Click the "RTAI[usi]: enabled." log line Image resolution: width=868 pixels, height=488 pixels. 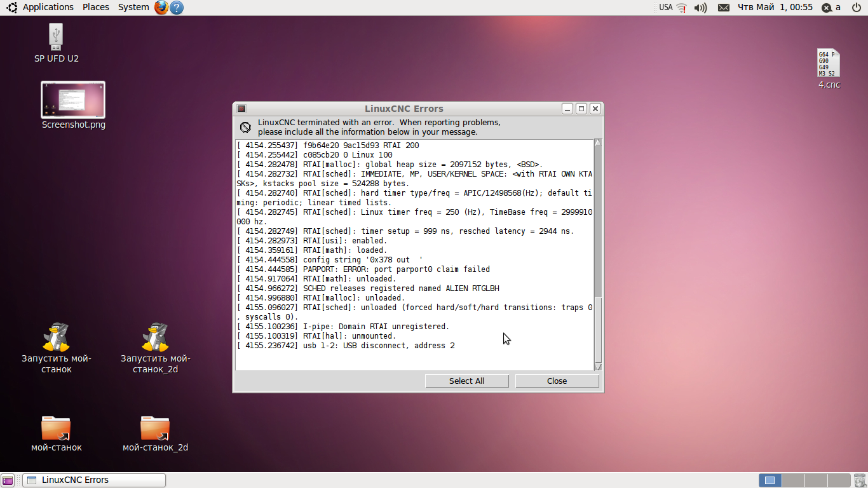(x=345, y=241)
